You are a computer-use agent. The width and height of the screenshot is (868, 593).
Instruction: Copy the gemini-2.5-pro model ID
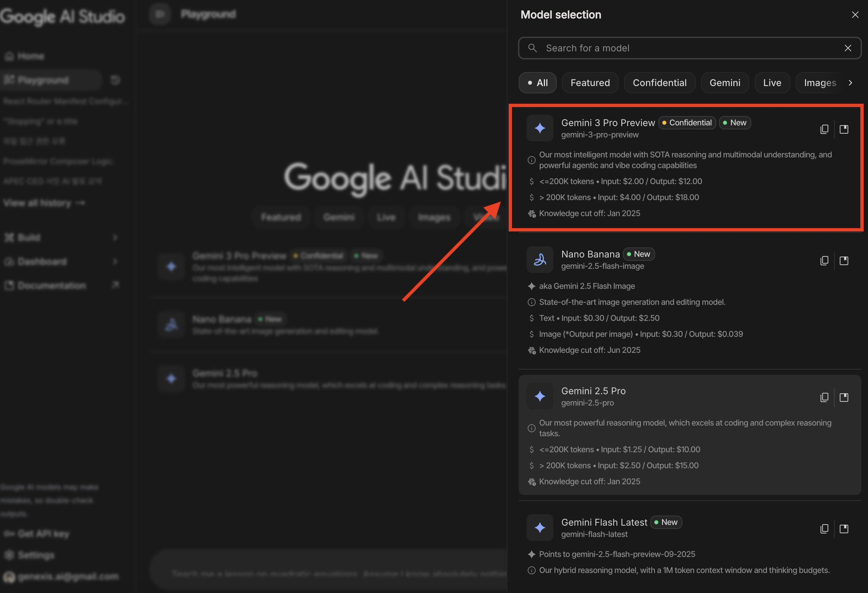(824, 397)
